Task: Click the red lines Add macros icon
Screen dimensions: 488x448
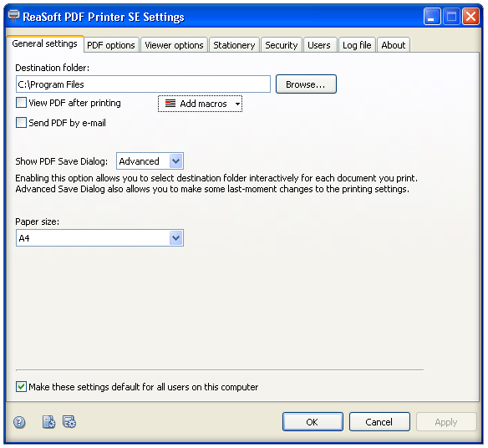Action: point(170,104)
